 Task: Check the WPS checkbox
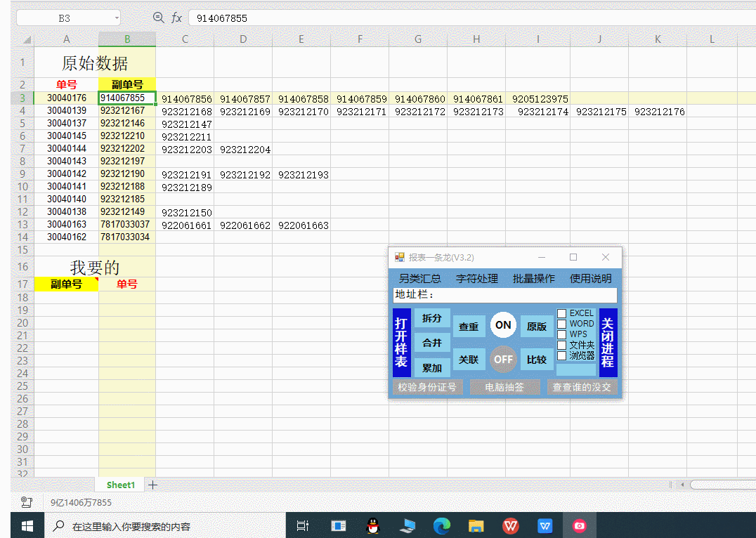[561, 334]
